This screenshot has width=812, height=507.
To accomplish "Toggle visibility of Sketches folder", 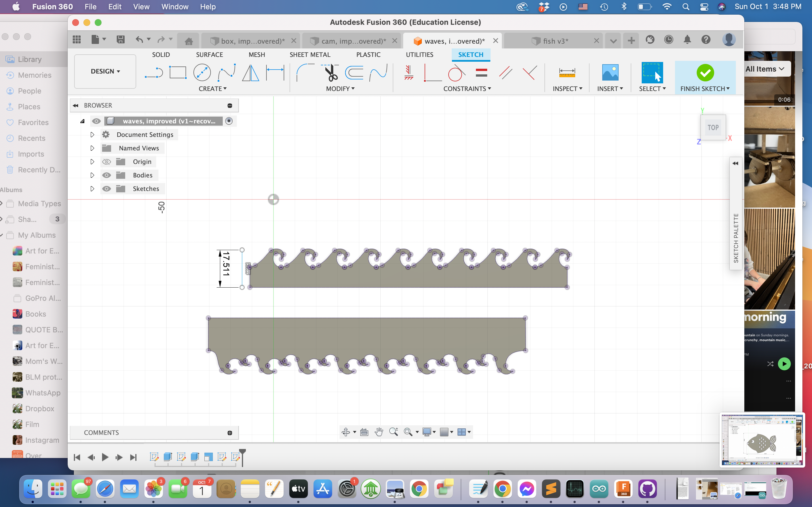I will (x=106, y=189).
